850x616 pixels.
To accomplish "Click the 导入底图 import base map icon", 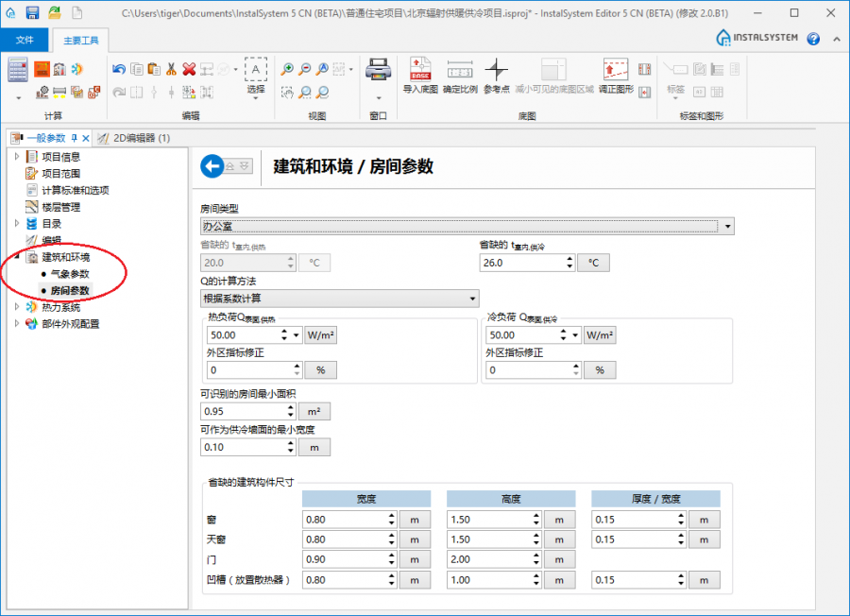I will (x=420, y=70).
